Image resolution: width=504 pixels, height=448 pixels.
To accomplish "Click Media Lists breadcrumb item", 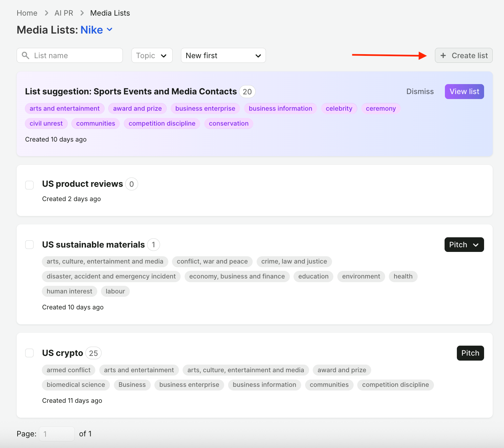I will point(110,13).
